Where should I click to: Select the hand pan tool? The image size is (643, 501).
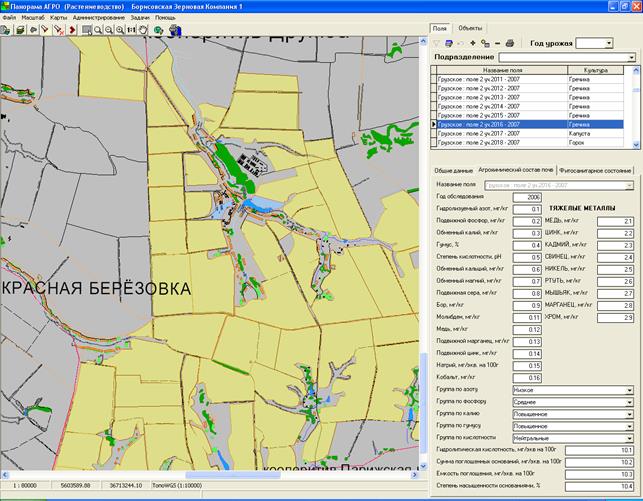143,30
